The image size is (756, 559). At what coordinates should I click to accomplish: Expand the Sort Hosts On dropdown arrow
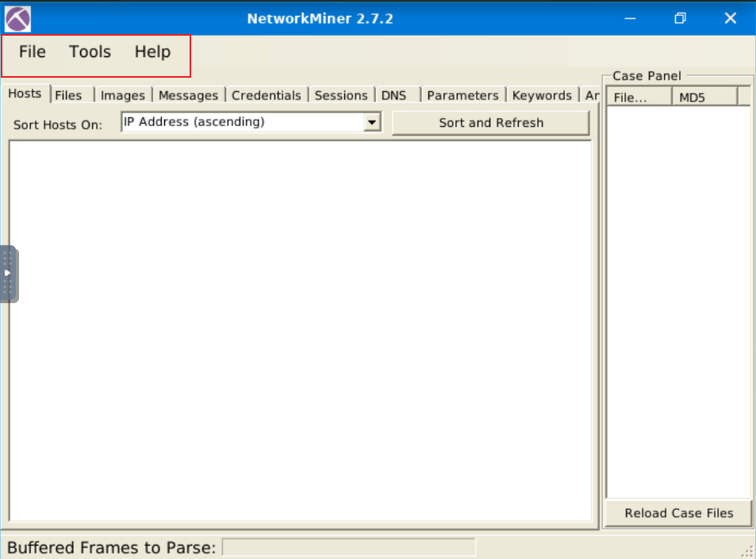pos(372,122)
